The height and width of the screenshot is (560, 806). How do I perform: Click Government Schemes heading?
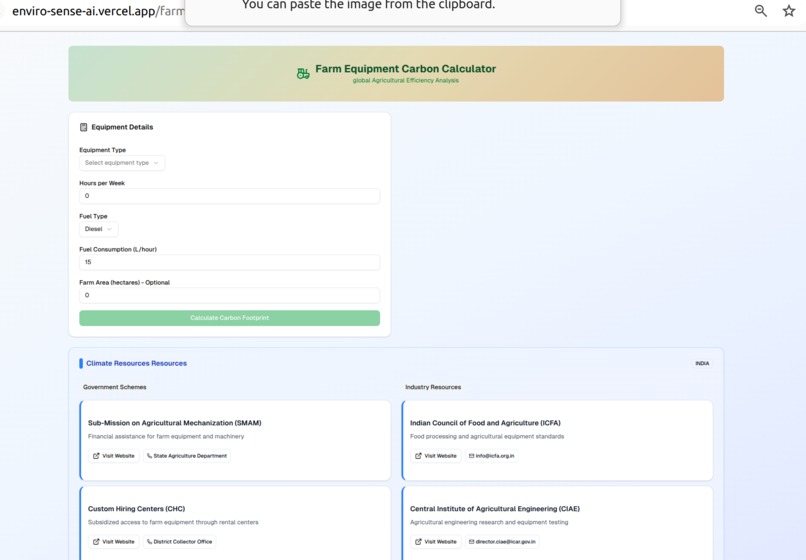tap(115, 387)
